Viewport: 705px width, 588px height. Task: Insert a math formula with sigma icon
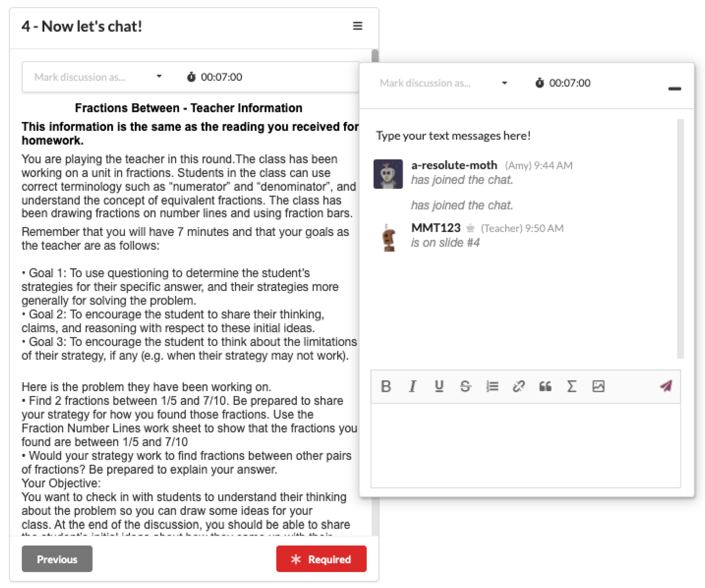click(572, 386)
